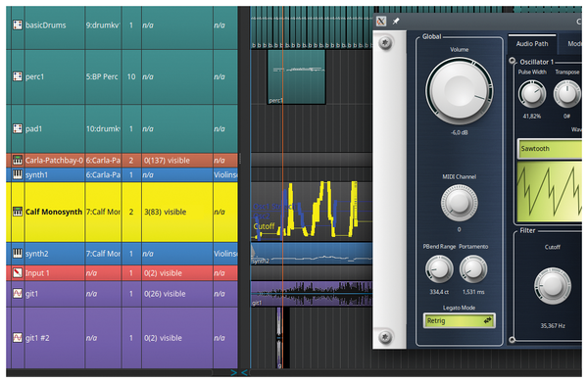
Task: Click the -6,0 dB volume value
Action: click(460, 132)
